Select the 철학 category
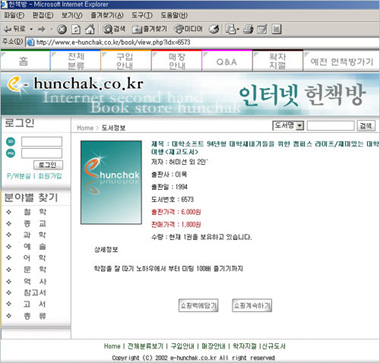Image resolution: width=380 pixels, height=363 pixels. coord(35,212)
